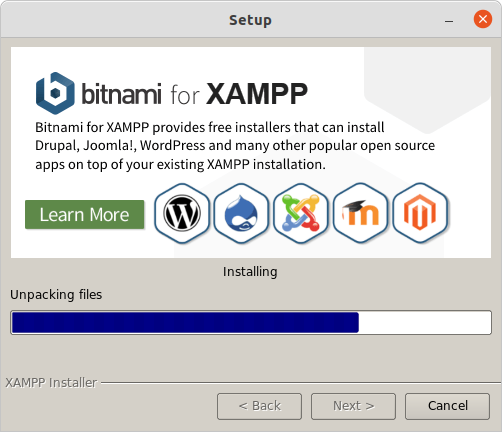Select the Moodle hexagon icon

[x=360, y=213]
